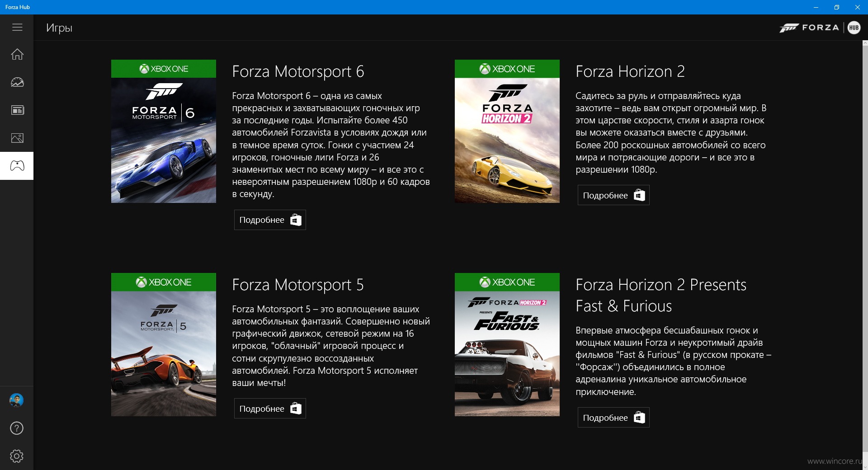Click Подробнее for Fast & Furious
868x470 pixels.
pyautogui.click(x=613, y=418)
